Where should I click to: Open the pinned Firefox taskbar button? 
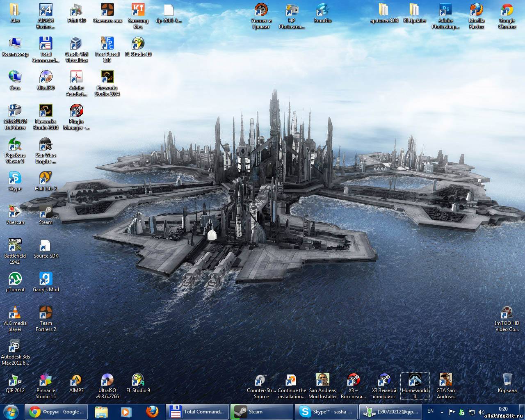pyautogui.click(x=152, y=412)
